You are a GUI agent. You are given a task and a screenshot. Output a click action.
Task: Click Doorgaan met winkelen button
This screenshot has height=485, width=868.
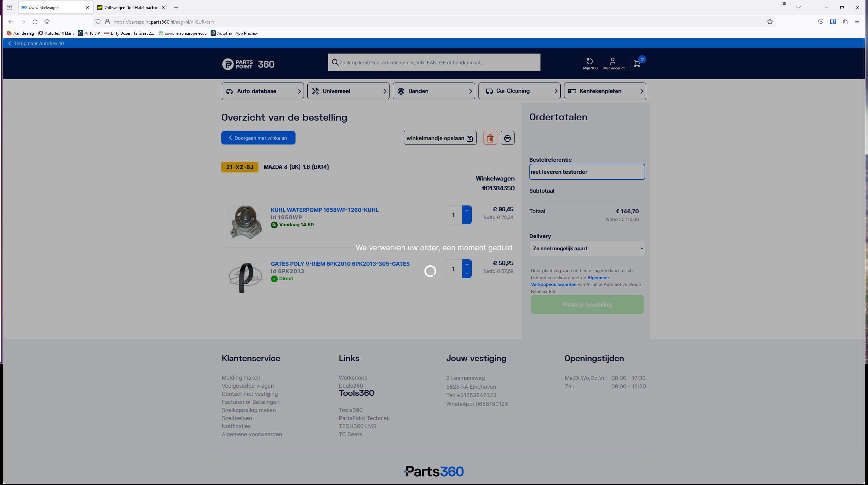[258, 138]
